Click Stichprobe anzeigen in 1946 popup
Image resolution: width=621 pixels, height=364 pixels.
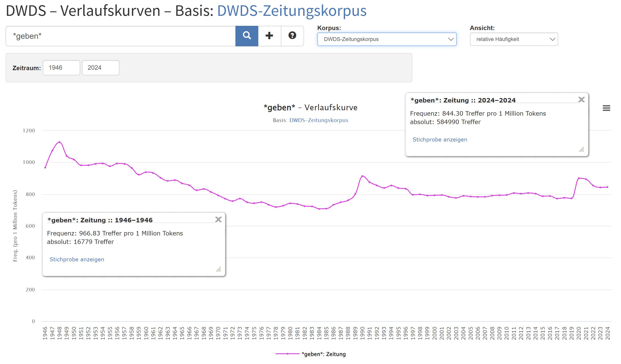pos(77,259)
